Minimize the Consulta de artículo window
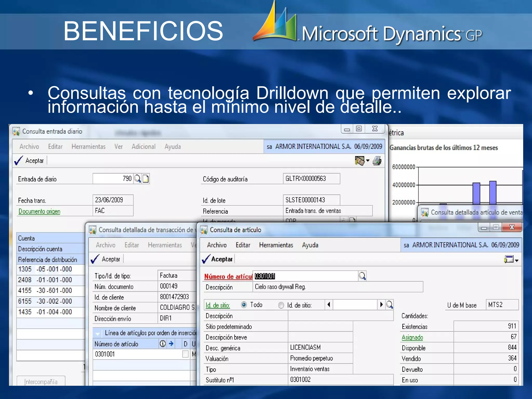 484,228
